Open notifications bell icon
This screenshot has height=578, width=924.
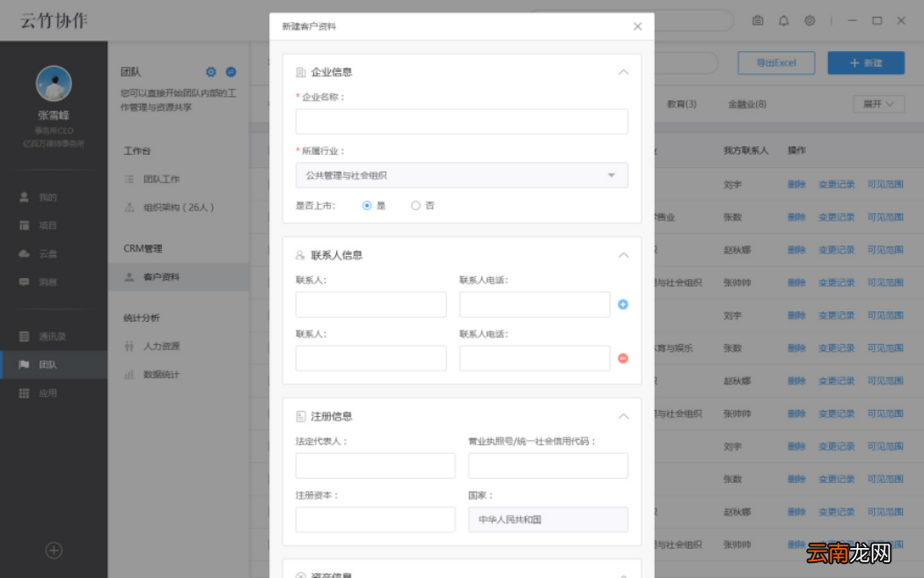tap(783, 20)
